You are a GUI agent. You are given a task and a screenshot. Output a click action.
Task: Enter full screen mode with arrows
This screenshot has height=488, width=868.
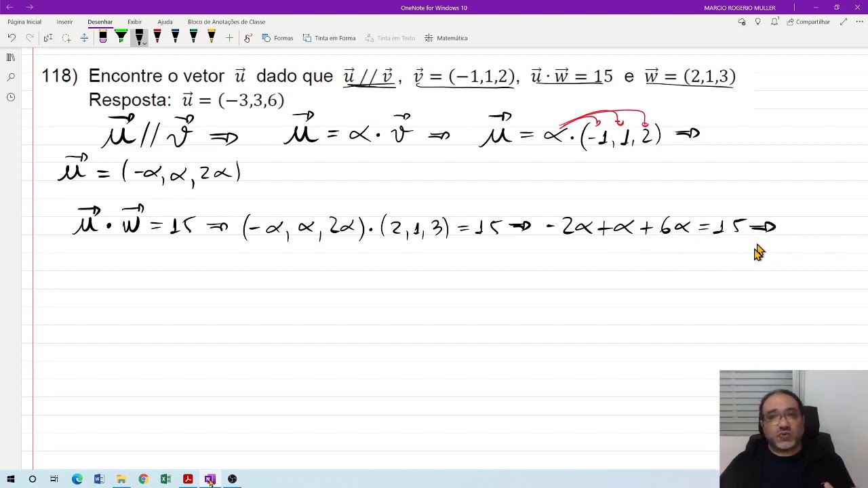coord(844,22)
